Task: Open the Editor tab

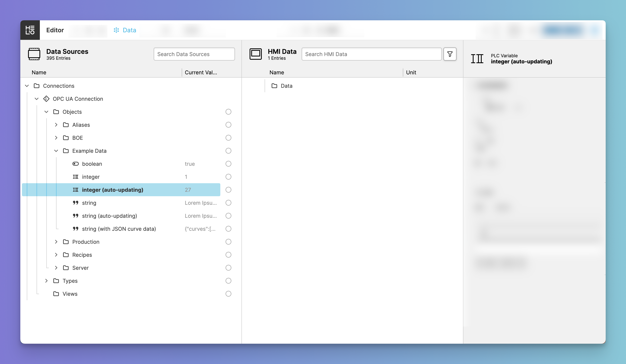Action: [x=55, y=30]
